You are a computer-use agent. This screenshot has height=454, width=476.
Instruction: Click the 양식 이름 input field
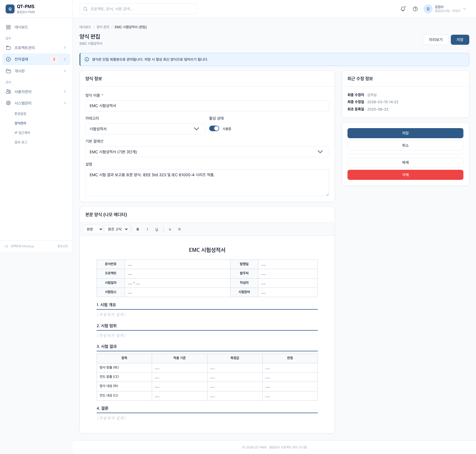coord(207,106)
